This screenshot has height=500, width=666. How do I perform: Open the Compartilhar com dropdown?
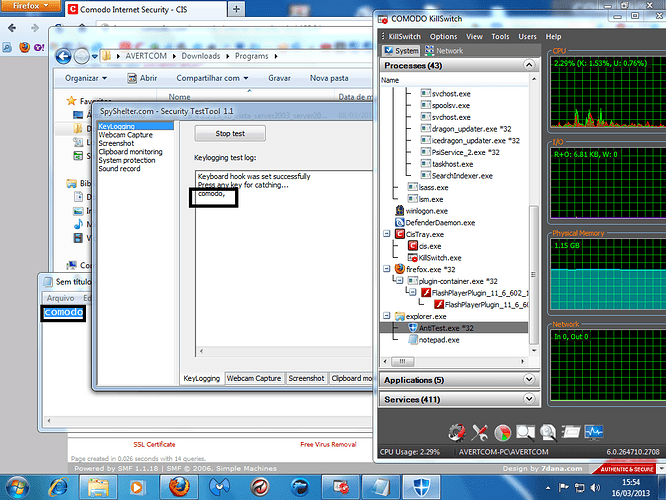pos(212,78)
